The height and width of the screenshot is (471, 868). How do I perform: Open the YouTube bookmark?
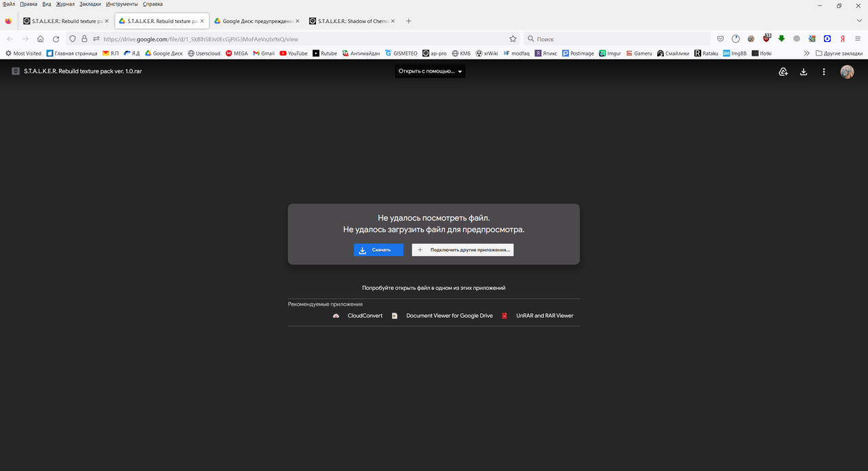click(293, 54)
